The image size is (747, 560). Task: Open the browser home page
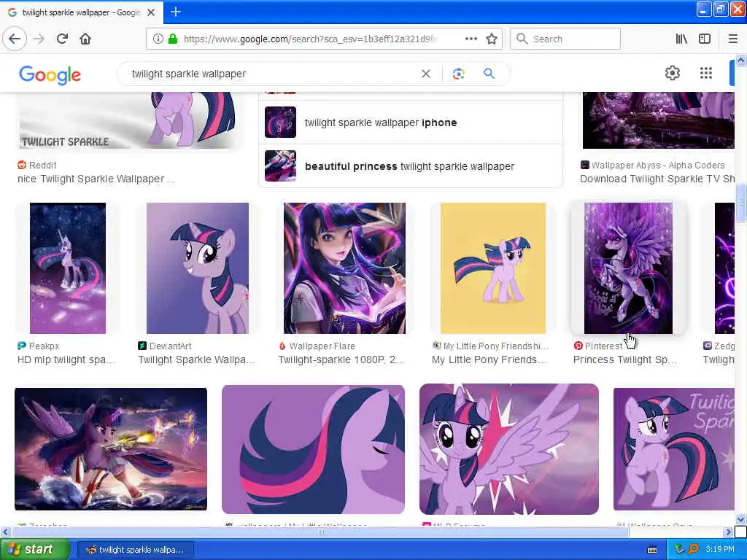coord(85,39)
